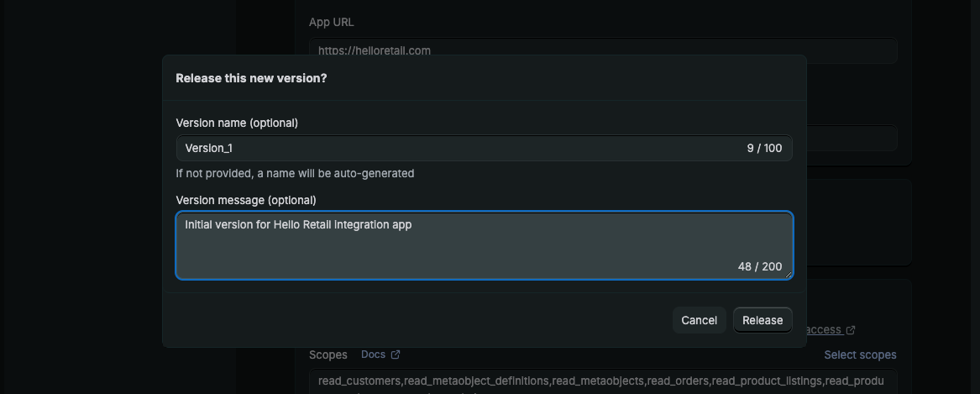Viewport: 980px width, 394px height.
Task: Click the Scopes list text box
Action: tap(602, 381)
